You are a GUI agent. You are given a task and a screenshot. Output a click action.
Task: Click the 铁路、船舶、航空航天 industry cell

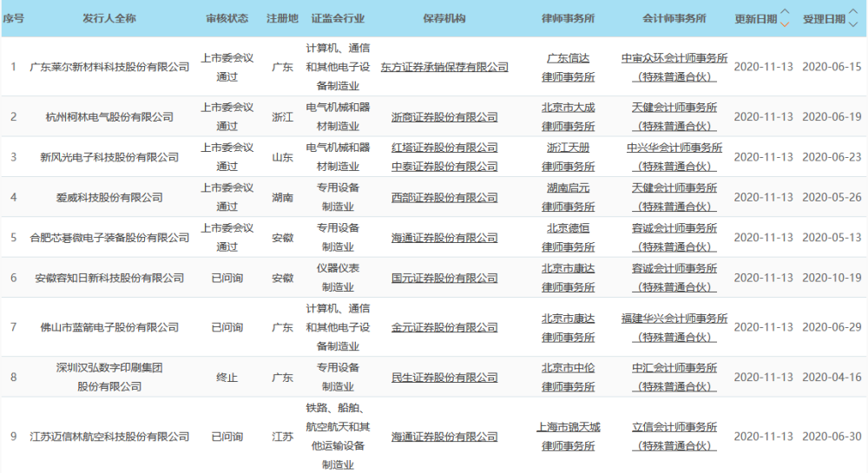[x=338, y=437]
